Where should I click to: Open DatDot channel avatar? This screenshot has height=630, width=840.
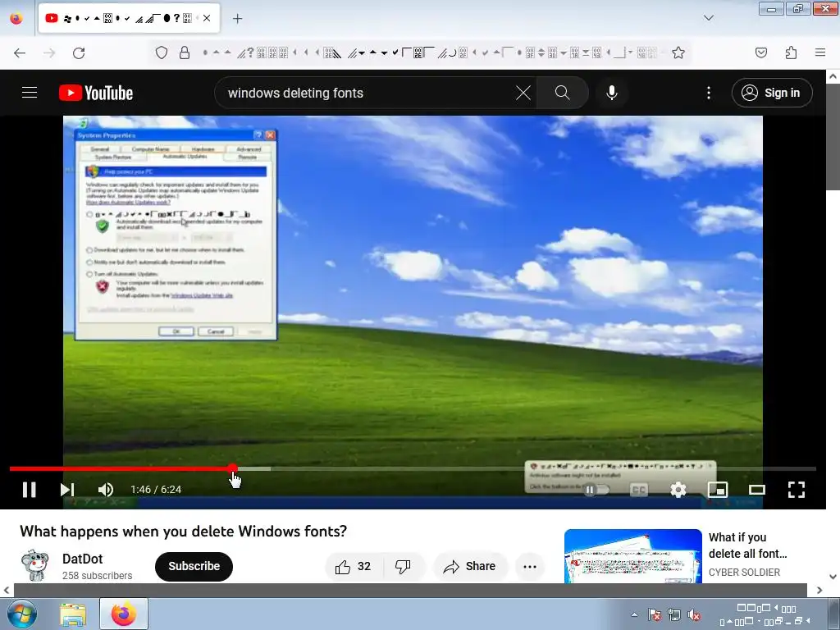coord(35,566)
